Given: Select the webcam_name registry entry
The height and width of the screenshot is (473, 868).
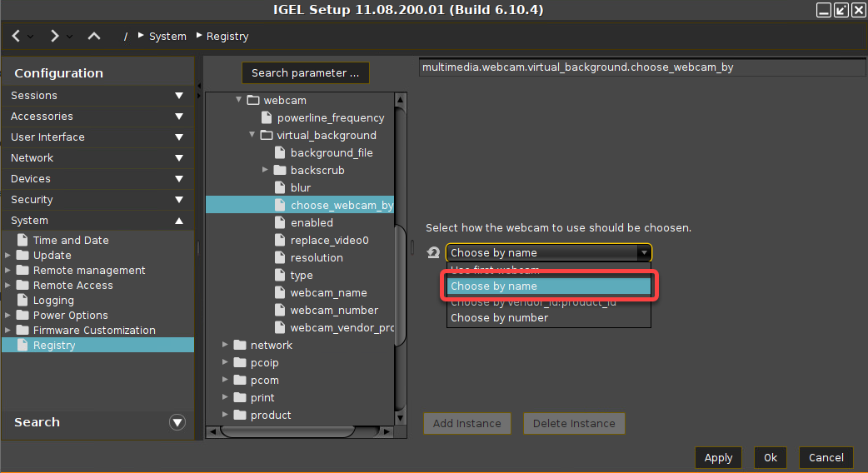Looking at the screenshot, I should tap(328, 292).
